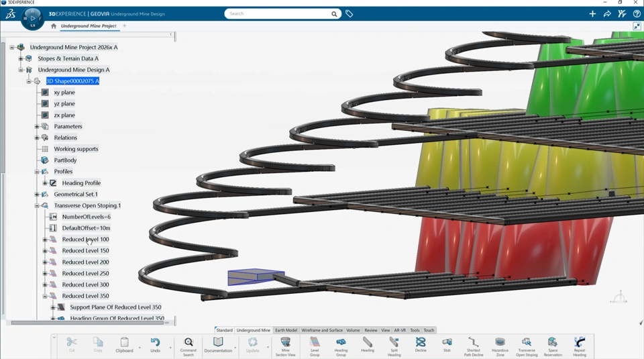Open Clipboard dropdown arrow
Viewport: 644px width, 359px height.
click(x=140, y=348)
